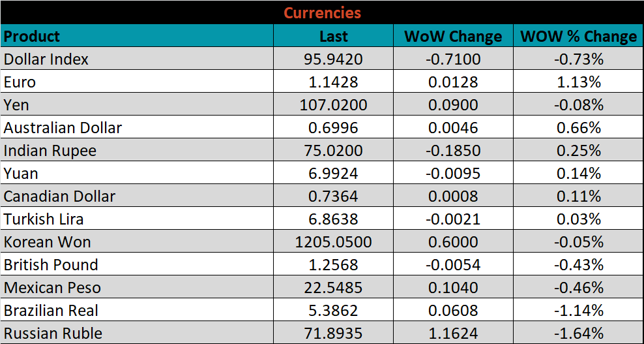Select Dollar Index percent change -0.73%
Image resolution: width=644 pixels, height=344 pixels.
(x=578, y=59)
